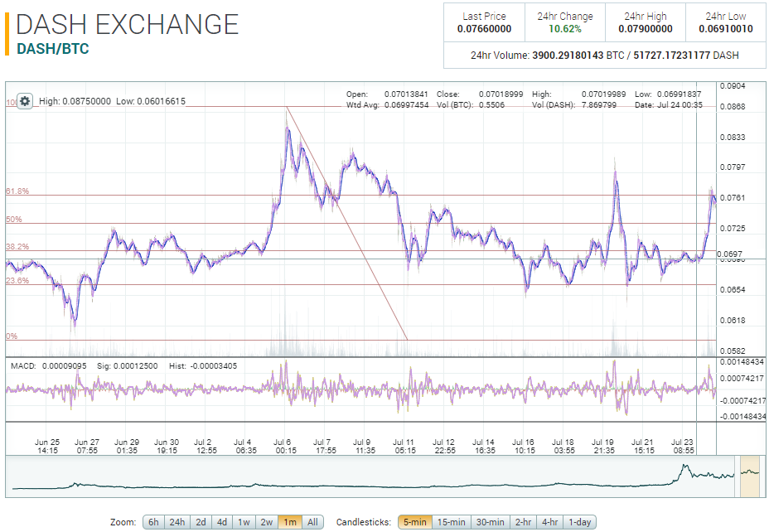Click the 0.0868 price axis label

733,106
